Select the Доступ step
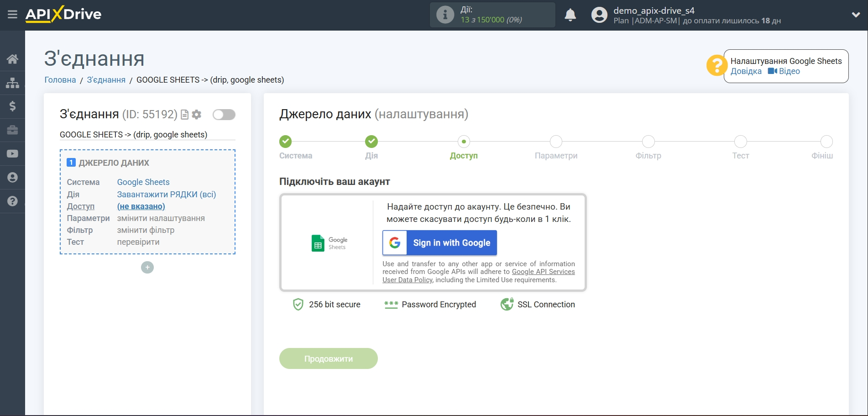This screenshot has height=416, width=868. pos(464,142)
